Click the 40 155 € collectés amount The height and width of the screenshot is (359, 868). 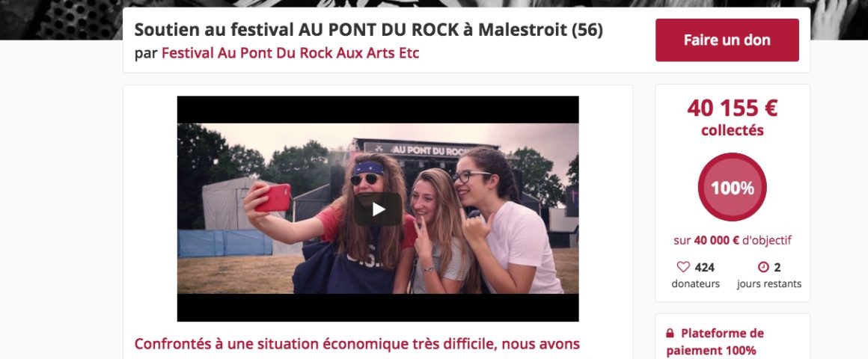coord(732,108)
